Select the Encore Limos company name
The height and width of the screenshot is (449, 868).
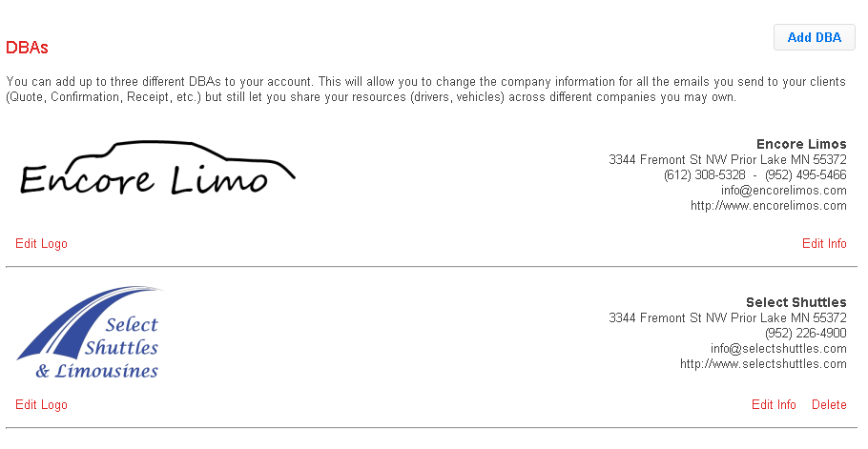coord(801,144)
